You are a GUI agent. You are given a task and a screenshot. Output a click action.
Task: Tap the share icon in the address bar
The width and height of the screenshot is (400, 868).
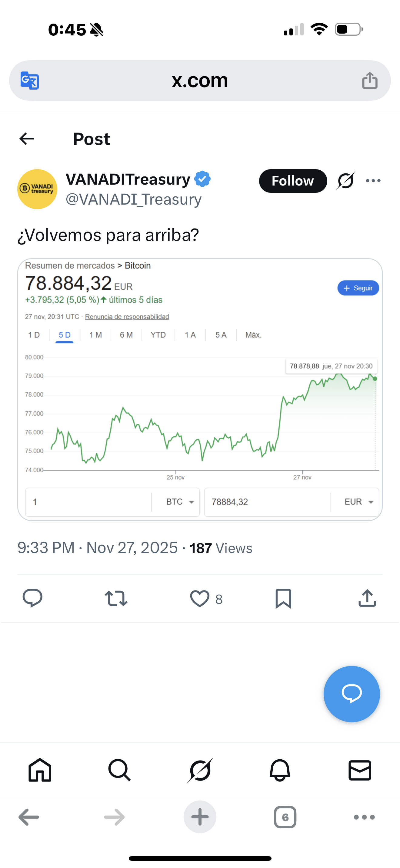tap(370, 81)
